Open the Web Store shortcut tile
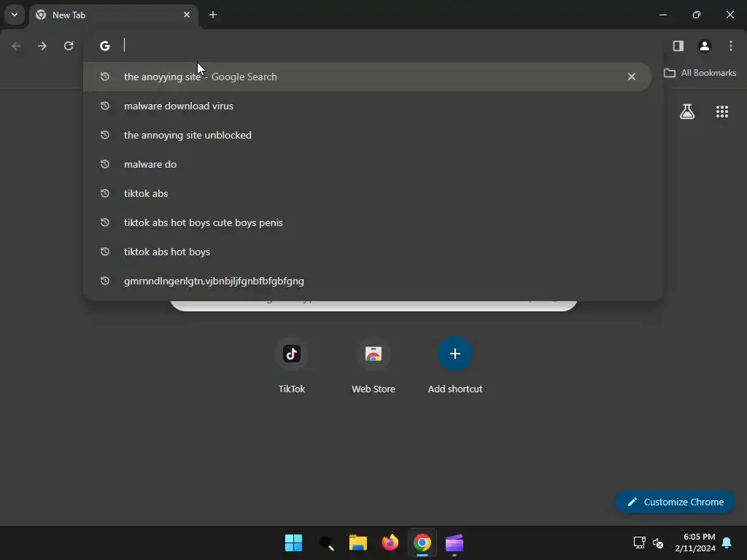Screen dimensions: 747x560 pos(373,366)
